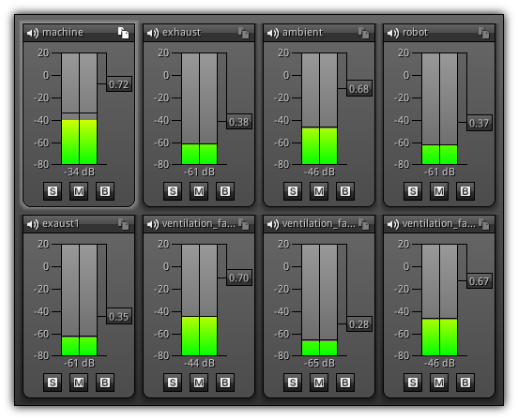Click speaker icon of ventilation channel at 0.28
This screenshot has height=420, width=518.
273,224
